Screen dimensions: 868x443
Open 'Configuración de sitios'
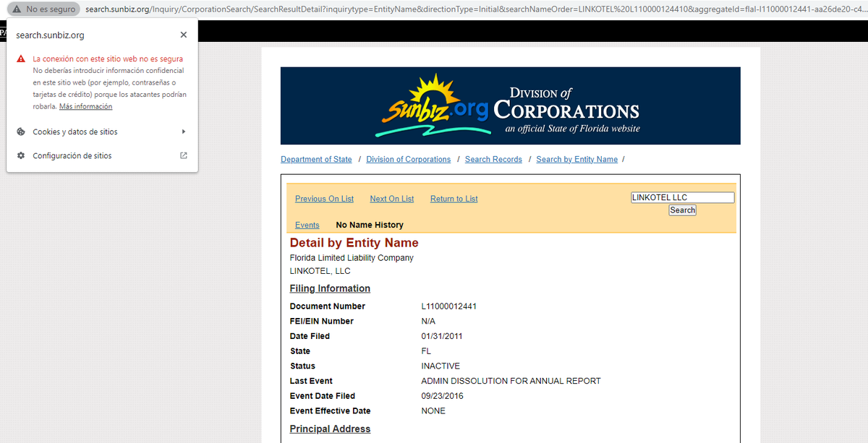[x=102, y=155]
